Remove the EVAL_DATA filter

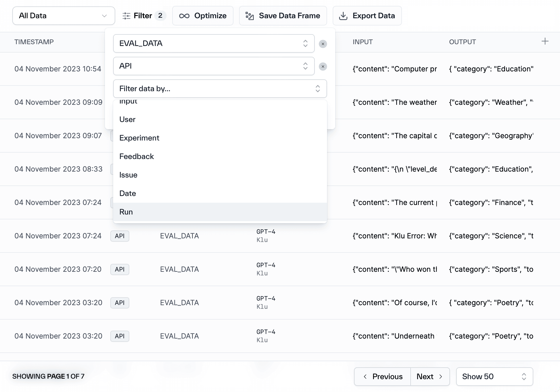pyautogui.click(x=323, y=44)
